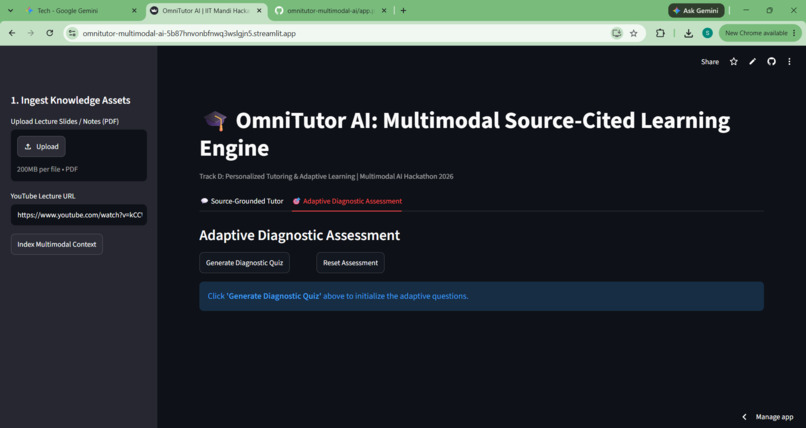Bookmark this page with the star icon
The image size is (806, 428).
pyautogui.click(x=634, y=33)
